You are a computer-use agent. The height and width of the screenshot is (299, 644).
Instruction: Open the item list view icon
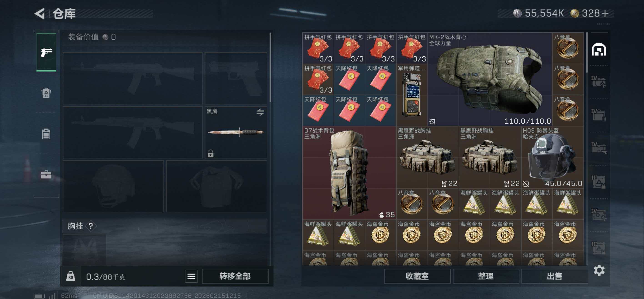(x=191, y=276)
